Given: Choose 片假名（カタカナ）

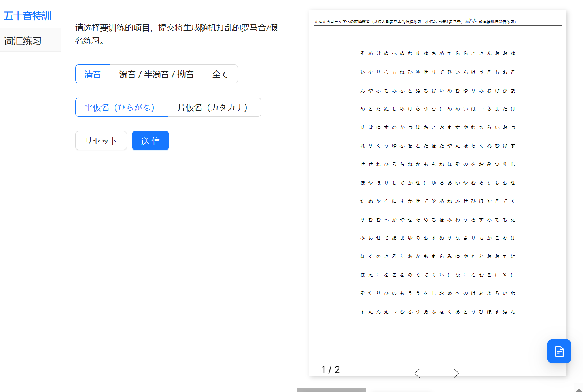Looking at the screenshot, I should tap(215, 107).
